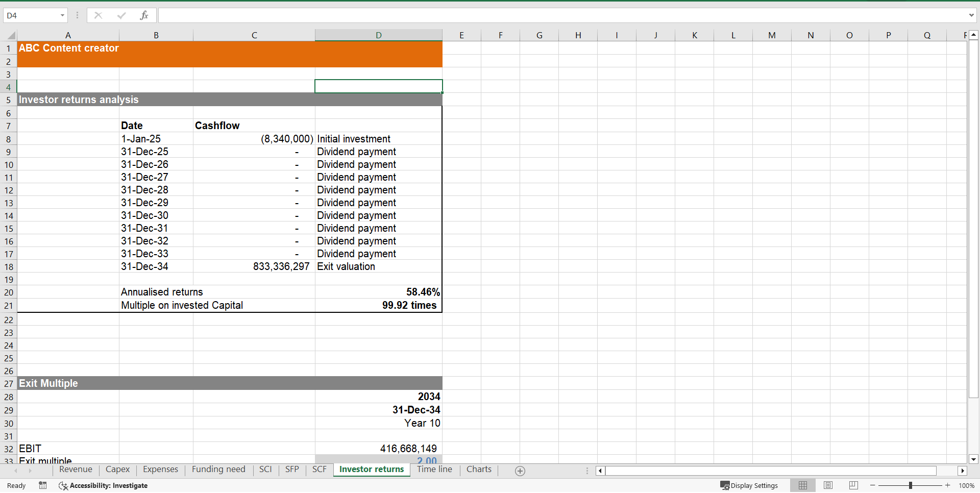Click the zoom slider handle
This screenshot has height=493, width=980.
tap(910, 485)
